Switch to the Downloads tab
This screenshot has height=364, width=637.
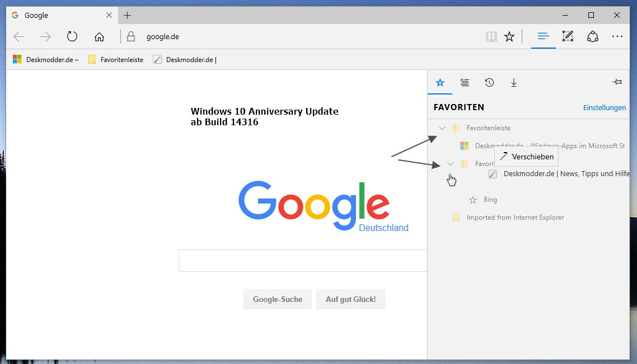(x=513, y=83)
